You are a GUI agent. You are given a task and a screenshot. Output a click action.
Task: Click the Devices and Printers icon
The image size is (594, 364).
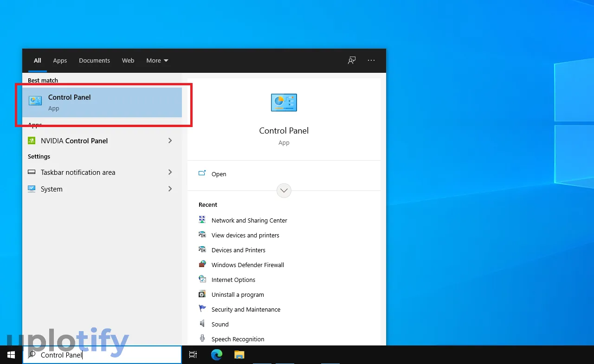tap(202, 249)
